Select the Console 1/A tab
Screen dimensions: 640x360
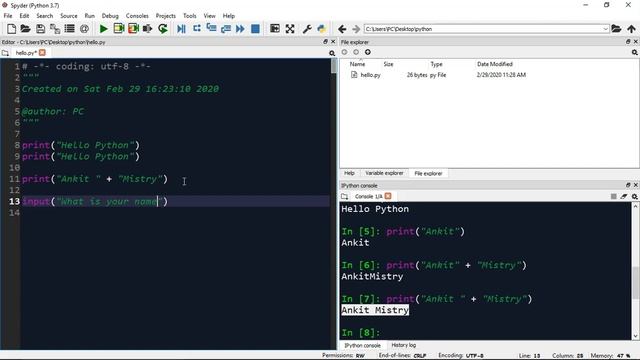368,196
